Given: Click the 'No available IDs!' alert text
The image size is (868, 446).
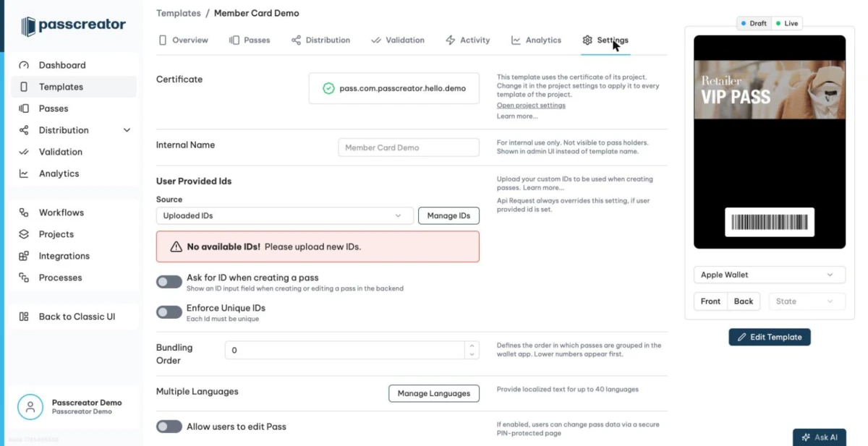Looking at the screenshot, I should click(x=224, y=246).
